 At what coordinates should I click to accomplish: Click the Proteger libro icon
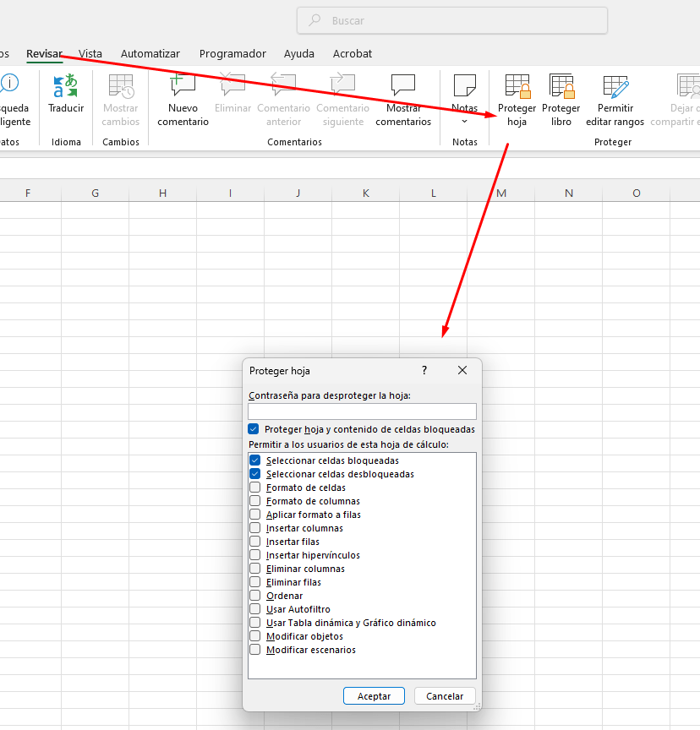(x=561, y=87)
